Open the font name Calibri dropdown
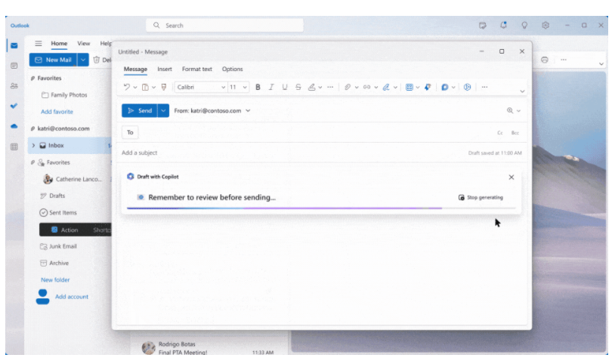615x364 pixels. pos(200,87)
